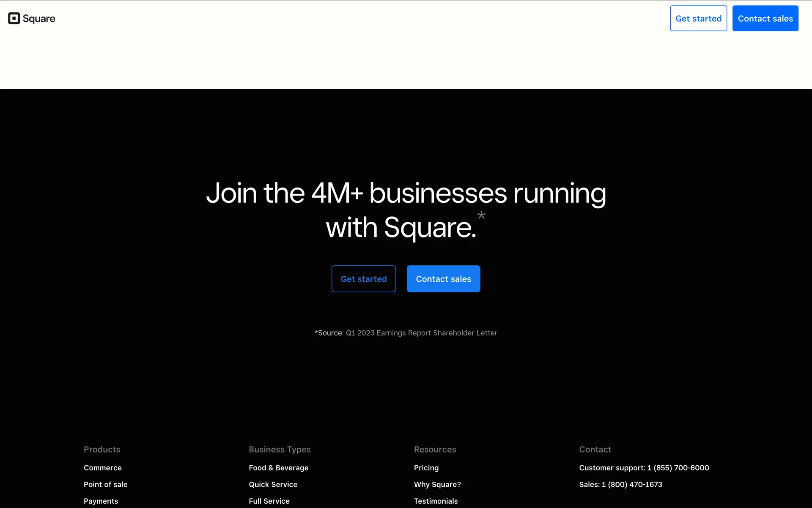Click the Square wordmark text in header

[39, 19]
